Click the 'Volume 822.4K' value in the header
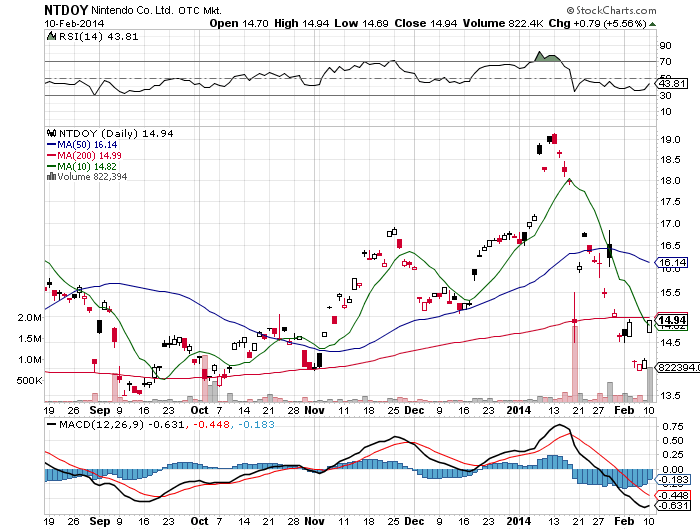This screenshot has width=700, height=530. [503, 24]
